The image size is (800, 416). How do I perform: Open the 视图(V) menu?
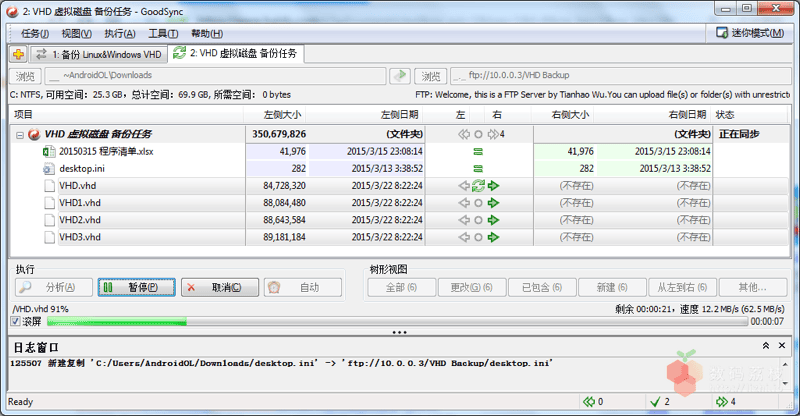[77, 34]
